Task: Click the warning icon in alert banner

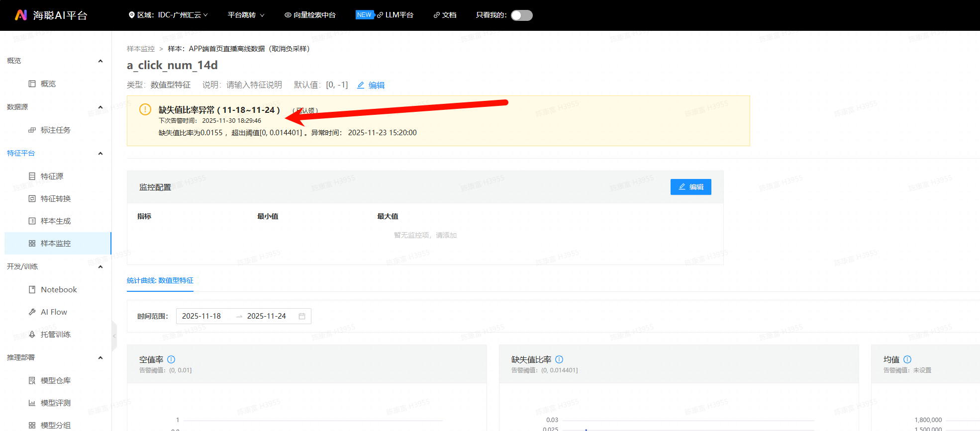Action: (x=145, y=109)
